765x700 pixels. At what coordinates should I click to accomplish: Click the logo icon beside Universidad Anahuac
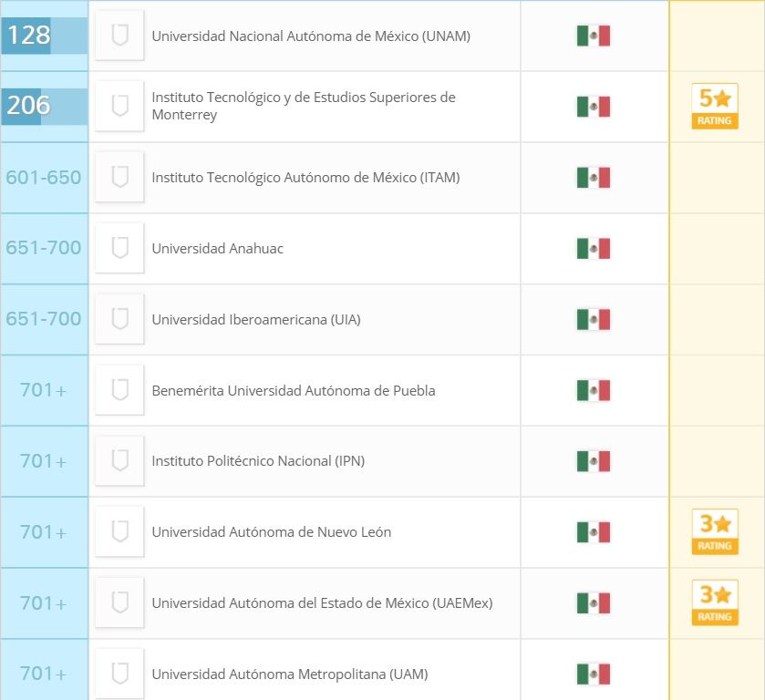click(119, 248)
